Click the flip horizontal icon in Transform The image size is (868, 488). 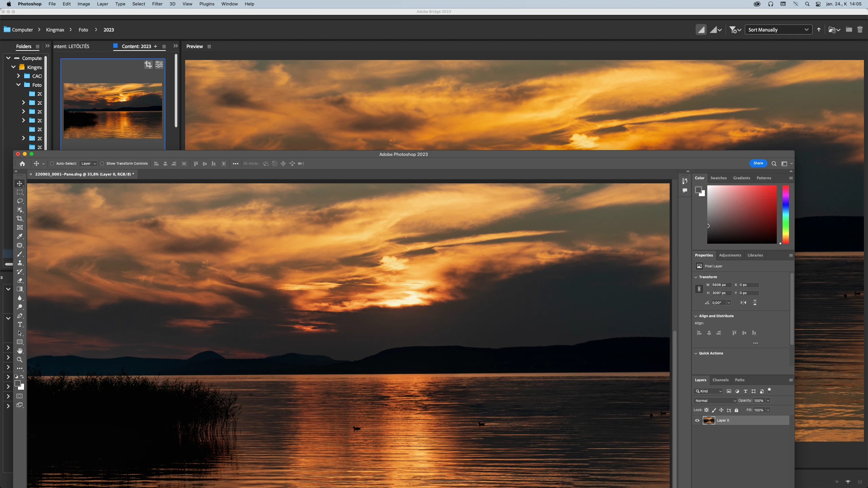pyautogui.click(x=743, y=303)
